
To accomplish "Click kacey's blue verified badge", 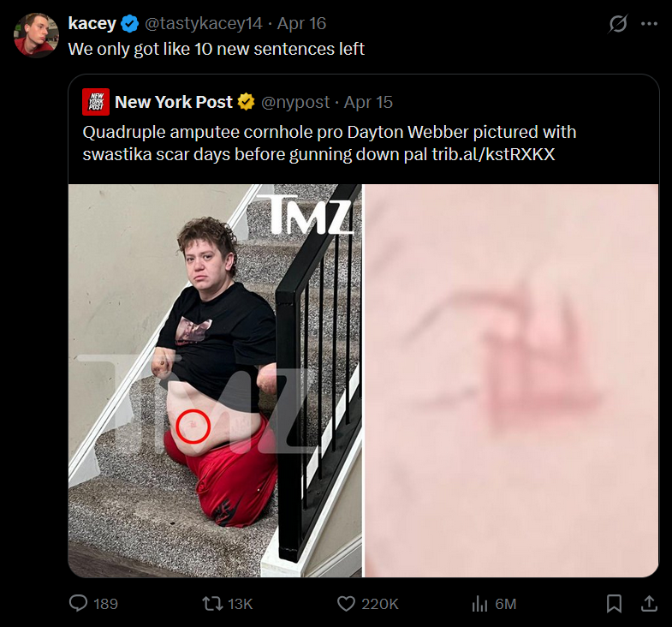I will [130, 24].
